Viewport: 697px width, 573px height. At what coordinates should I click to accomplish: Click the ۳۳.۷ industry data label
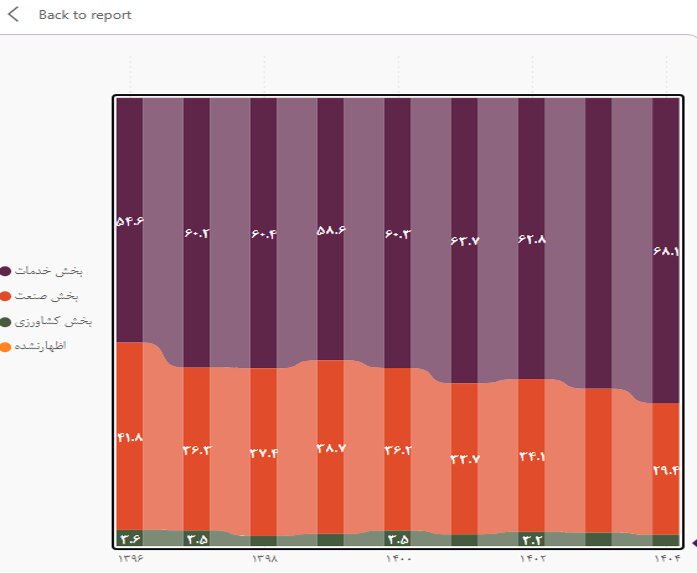pyautogui.click(x=465, y=458)
